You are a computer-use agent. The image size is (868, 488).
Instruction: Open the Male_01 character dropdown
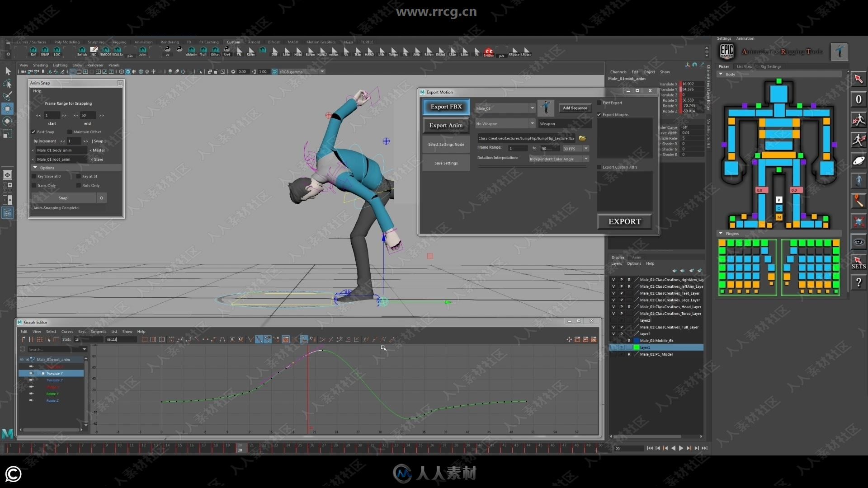click(x=505, y=108)
